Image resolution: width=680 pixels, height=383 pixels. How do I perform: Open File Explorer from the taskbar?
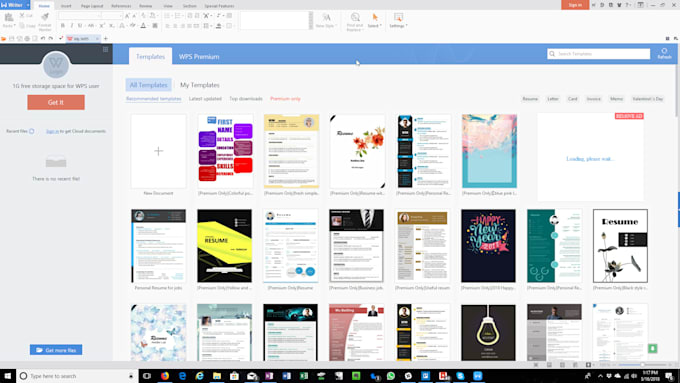[x=217, y=376]
